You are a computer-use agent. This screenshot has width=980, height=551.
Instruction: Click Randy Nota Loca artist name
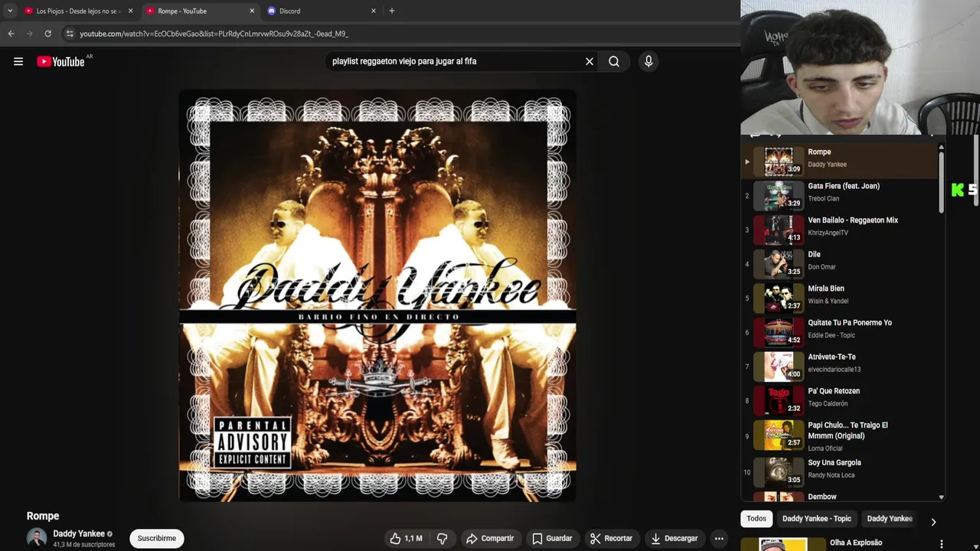(x=831, y=475)
